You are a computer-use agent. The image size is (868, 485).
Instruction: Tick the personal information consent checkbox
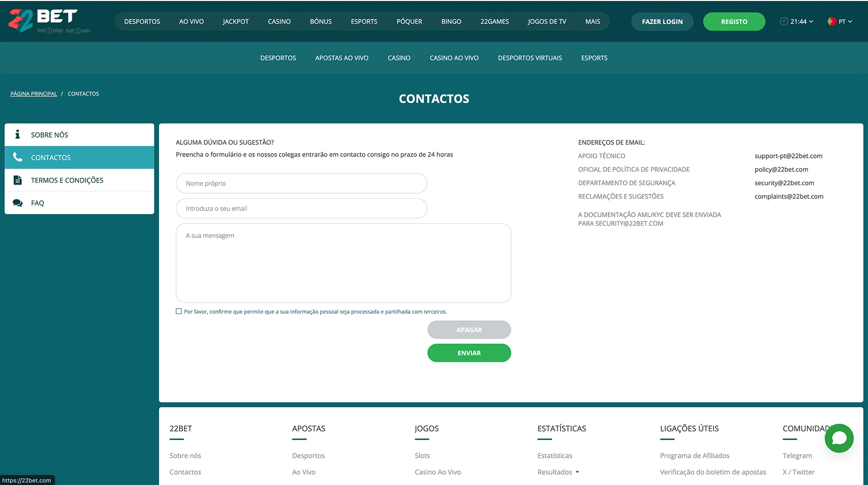click(179, 312)
